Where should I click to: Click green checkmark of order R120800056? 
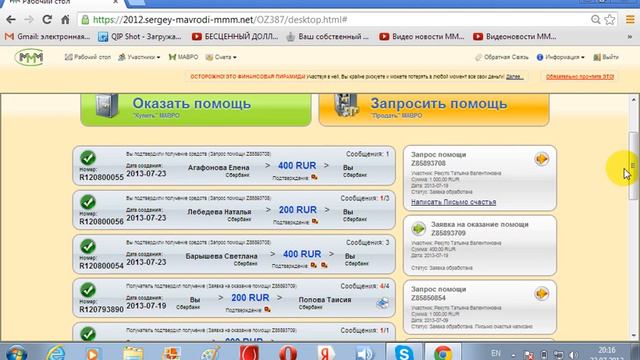tap(88, 202)
